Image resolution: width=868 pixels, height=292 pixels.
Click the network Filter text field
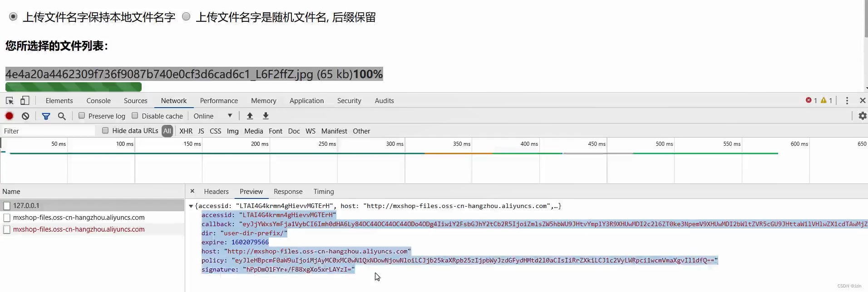tap(48, 131)
